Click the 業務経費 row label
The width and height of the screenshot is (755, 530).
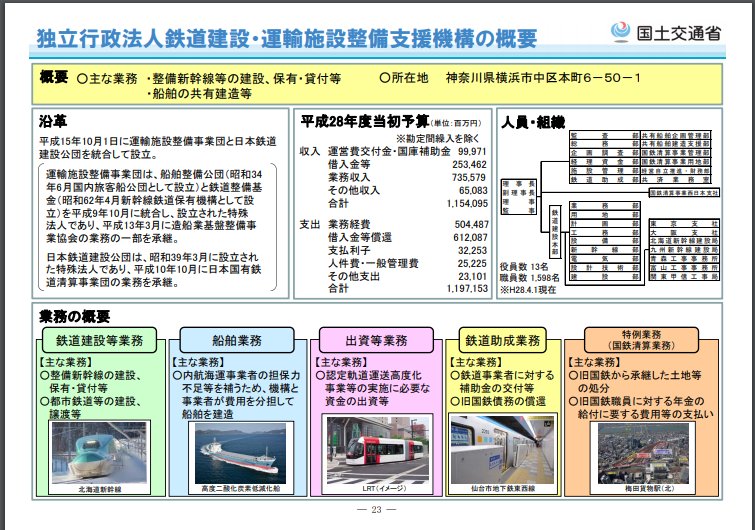(349, 224)
